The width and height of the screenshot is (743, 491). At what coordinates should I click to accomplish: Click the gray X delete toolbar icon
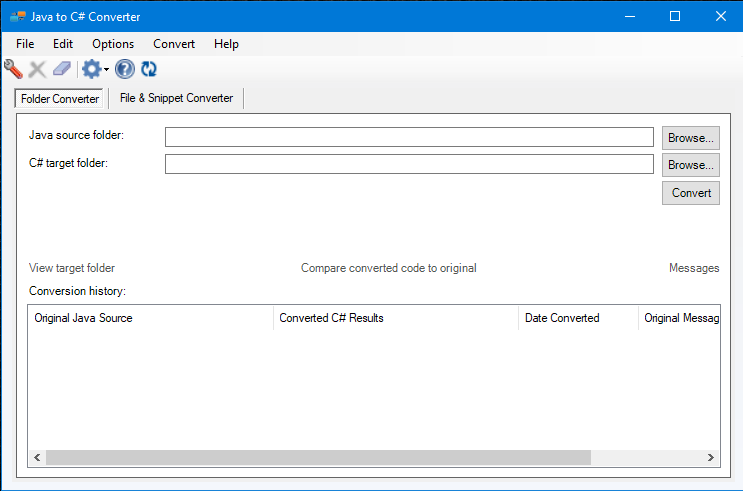(x=37, y=69)
